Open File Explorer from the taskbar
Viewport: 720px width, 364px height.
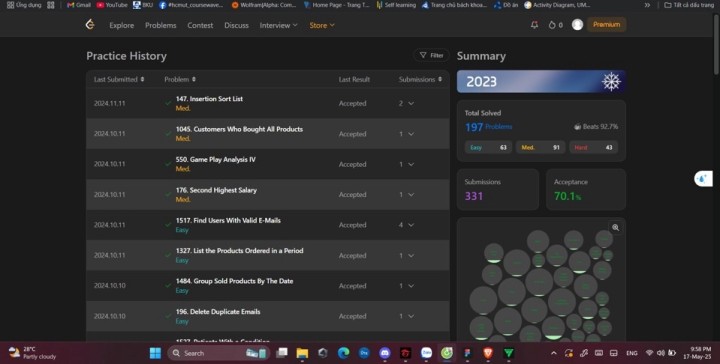click(x=302, y=353)
